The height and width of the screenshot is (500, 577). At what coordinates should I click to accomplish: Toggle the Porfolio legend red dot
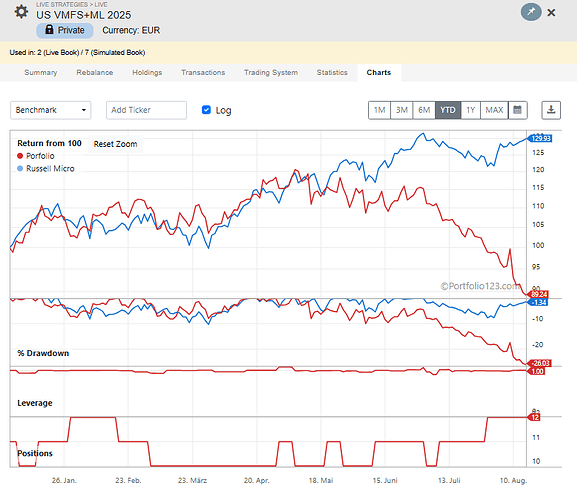(20, 156)
